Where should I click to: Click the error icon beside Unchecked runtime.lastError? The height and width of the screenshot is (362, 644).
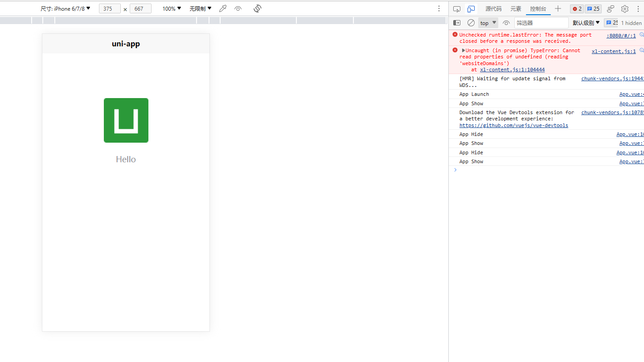[455, 34]
